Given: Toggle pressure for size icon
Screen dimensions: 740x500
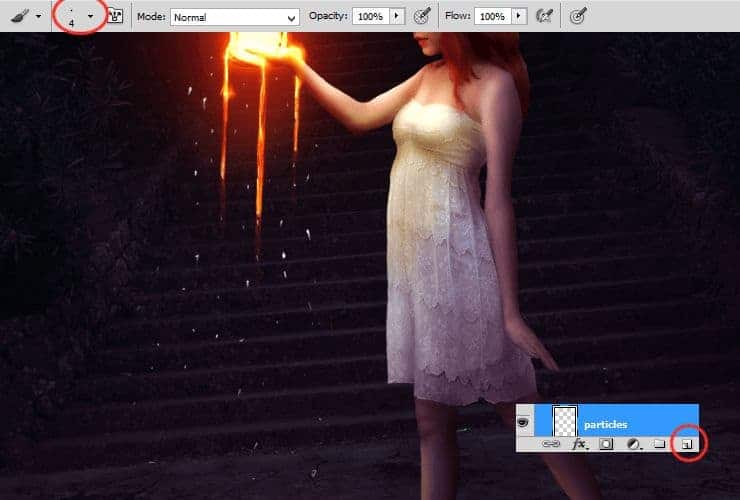Looking at the screenshot, I should coord(578,17).
